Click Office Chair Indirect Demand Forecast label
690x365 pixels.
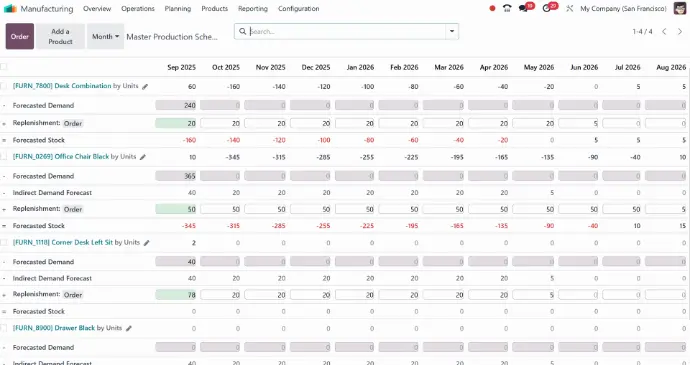tap(52, 192)
